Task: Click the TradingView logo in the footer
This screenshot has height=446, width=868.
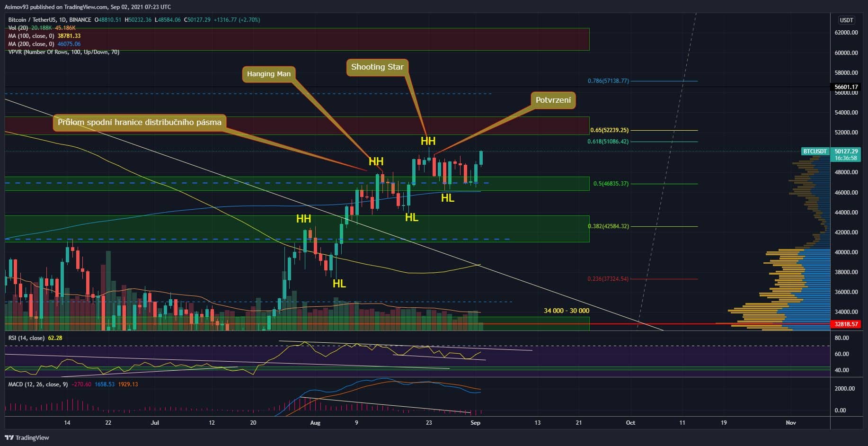Action: (x=27, y=437)
